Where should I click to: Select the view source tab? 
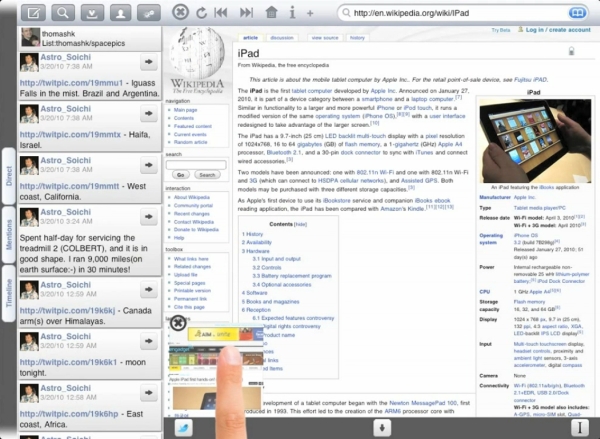click(325, 38)
